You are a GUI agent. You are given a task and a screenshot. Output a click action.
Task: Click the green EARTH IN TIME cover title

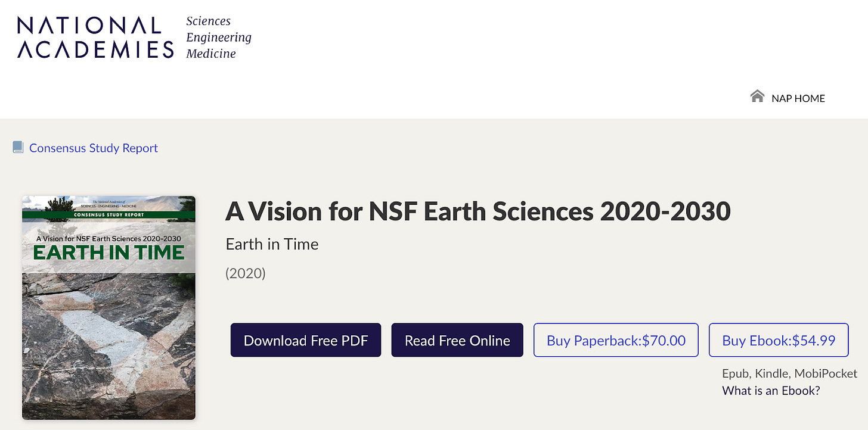pyautogui.click(x=108, y=253)
